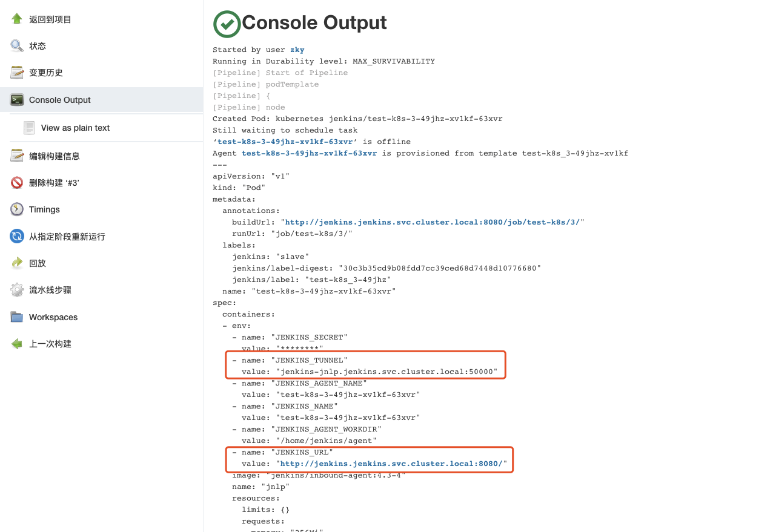Screen dimensions: 773x532
Task: Click the Timings clock icon
Action: pos(17,209)
